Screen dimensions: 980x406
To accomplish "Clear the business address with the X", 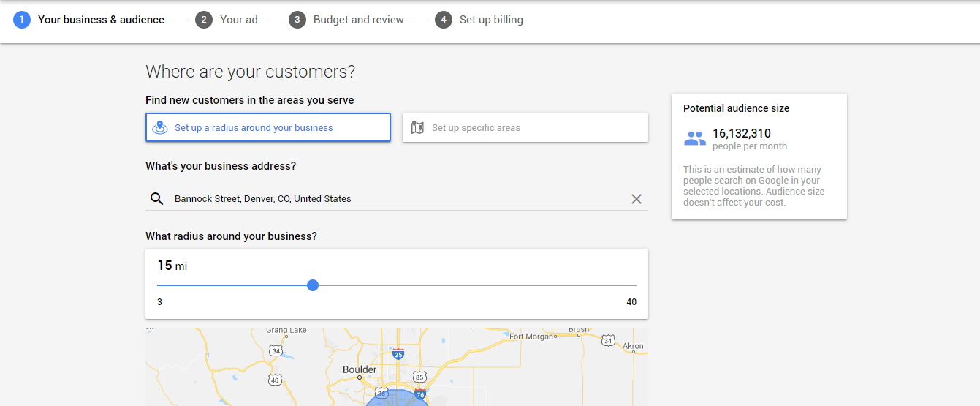I will pos(637,199).
